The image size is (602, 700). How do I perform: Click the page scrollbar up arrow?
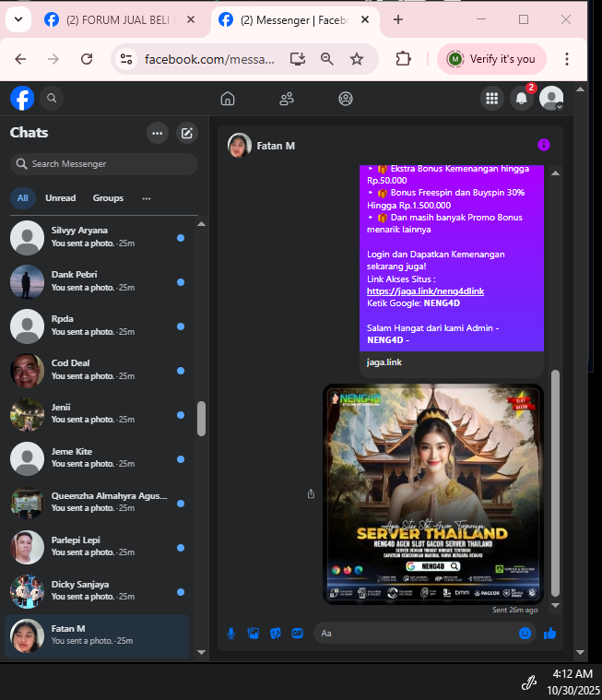[580, 89]
